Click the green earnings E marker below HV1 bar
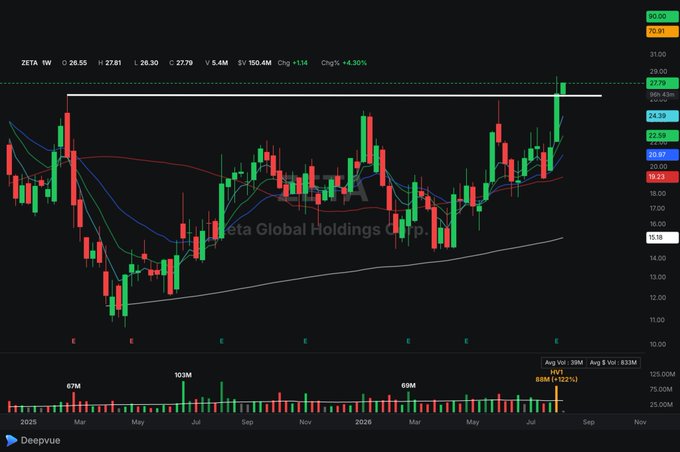Viewport: 680px width, 452px height. pyautogui.click(x=556, y=341)
